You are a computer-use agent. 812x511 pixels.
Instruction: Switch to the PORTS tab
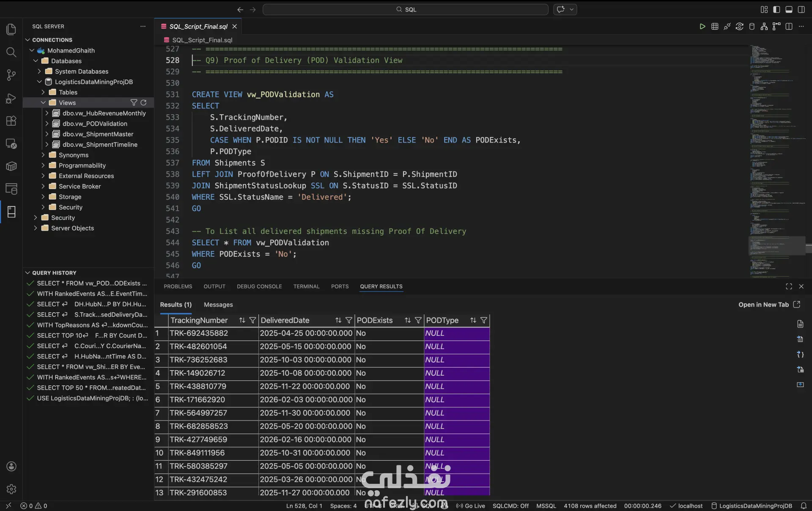[340, 286]
